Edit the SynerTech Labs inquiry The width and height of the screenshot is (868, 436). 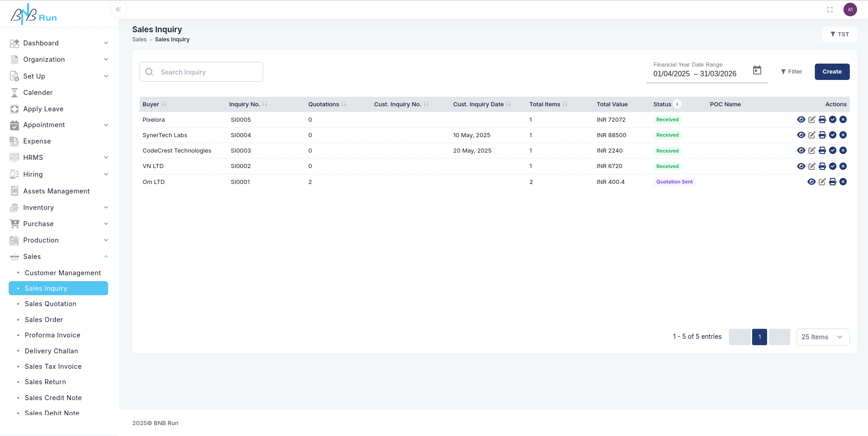(x=812, y=135)
